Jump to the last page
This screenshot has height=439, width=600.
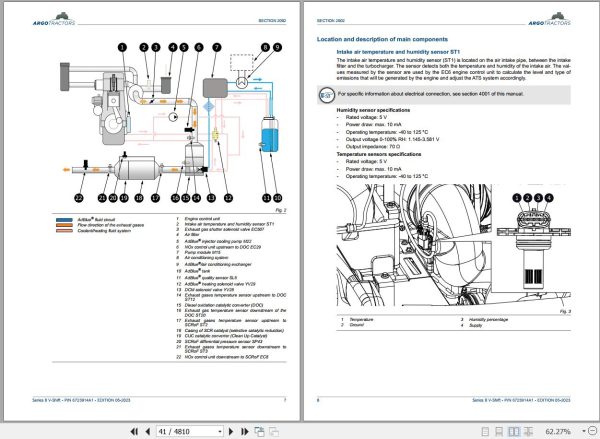[x=245, y=431]
